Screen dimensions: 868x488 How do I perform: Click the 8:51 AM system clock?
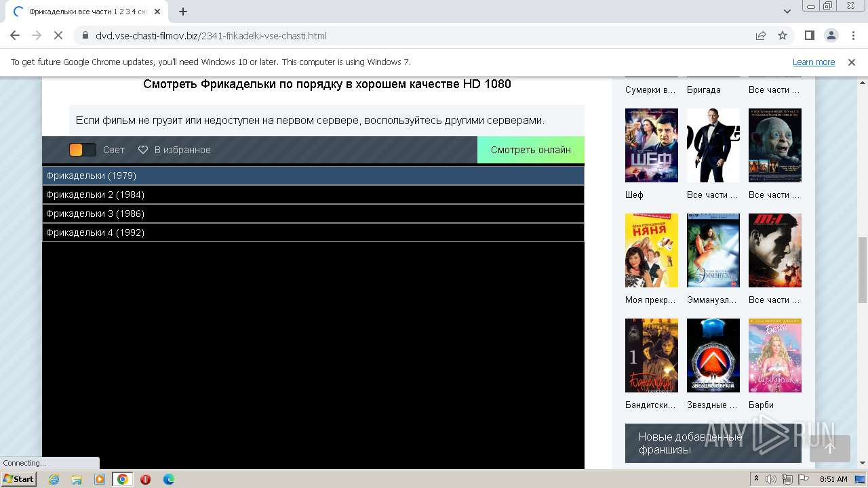click(x=833, y=479)
